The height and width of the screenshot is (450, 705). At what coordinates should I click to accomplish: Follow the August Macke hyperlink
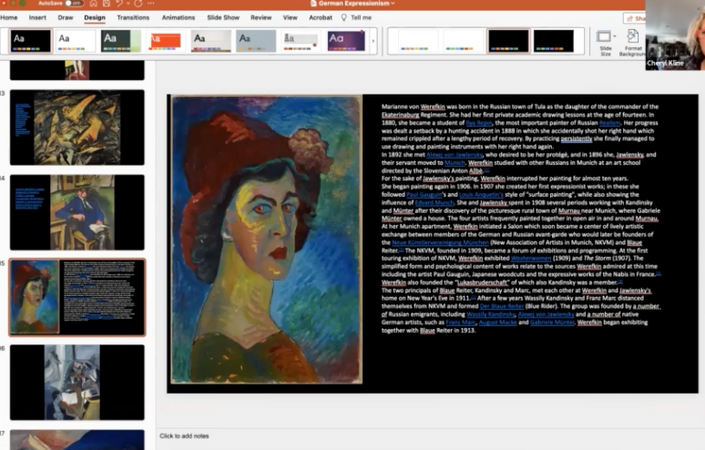498,322
